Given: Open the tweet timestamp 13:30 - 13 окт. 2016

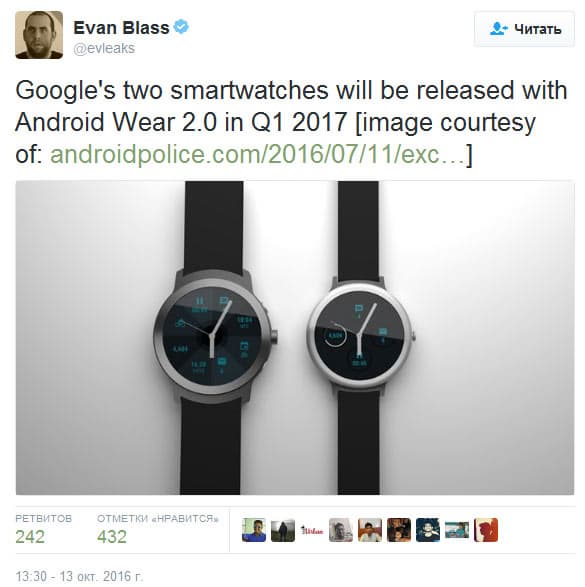Looking at the screenshot, I should click(x=79, y=576).
